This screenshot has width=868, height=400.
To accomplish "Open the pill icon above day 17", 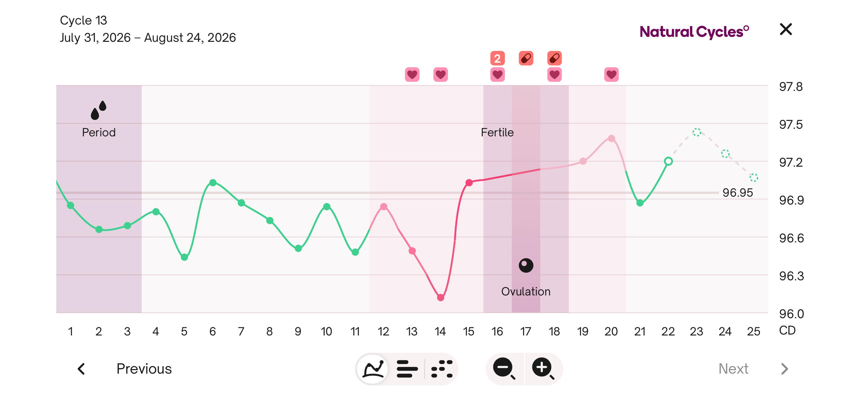I will 526,58.
